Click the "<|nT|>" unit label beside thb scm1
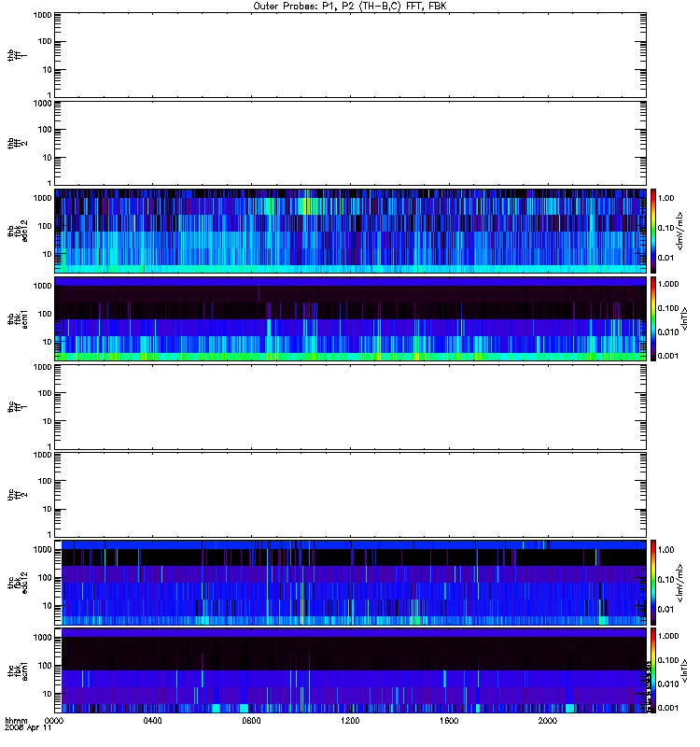700x747 pixels. [685, 318]
